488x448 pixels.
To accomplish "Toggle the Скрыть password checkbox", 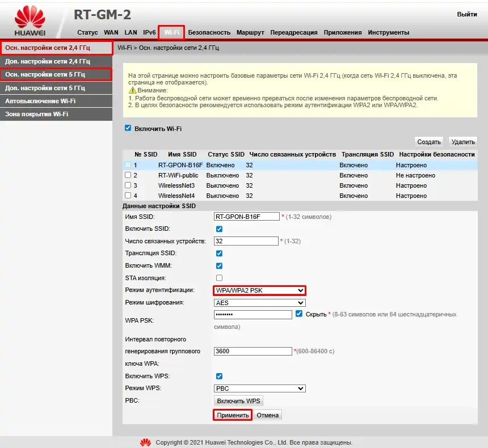I will pyautogui.click(x=299, y=314).
